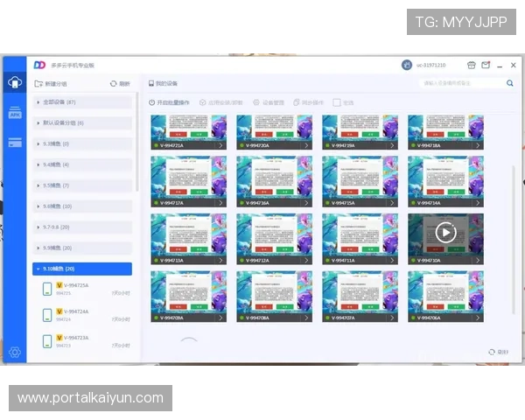
Task: Open device thumbnail V-994721A
Action: pos(188,129)
